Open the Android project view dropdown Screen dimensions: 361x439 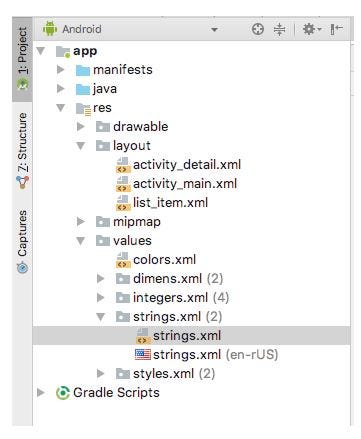(x=214, y=30)
